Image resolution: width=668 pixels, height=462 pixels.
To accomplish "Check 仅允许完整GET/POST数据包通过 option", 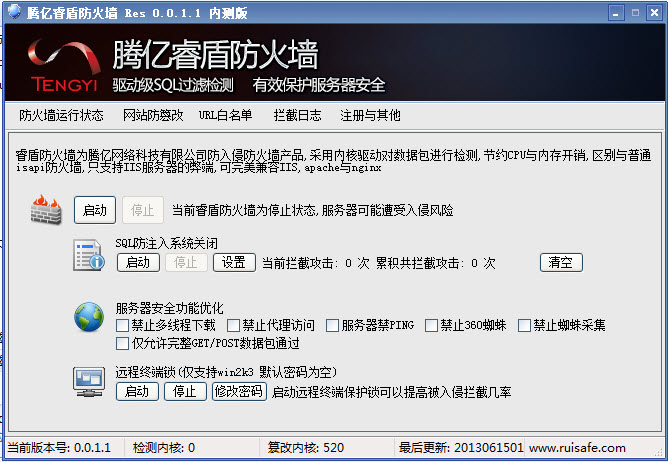I will [x=123, y=344].
